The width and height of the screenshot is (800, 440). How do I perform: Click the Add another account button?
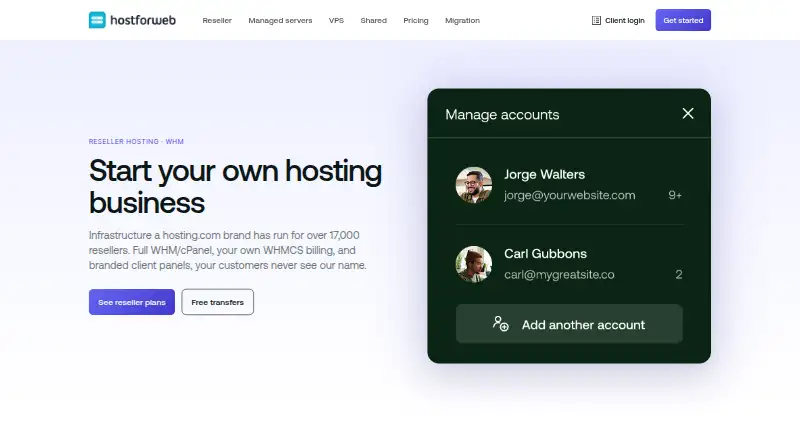click(569, 324)
